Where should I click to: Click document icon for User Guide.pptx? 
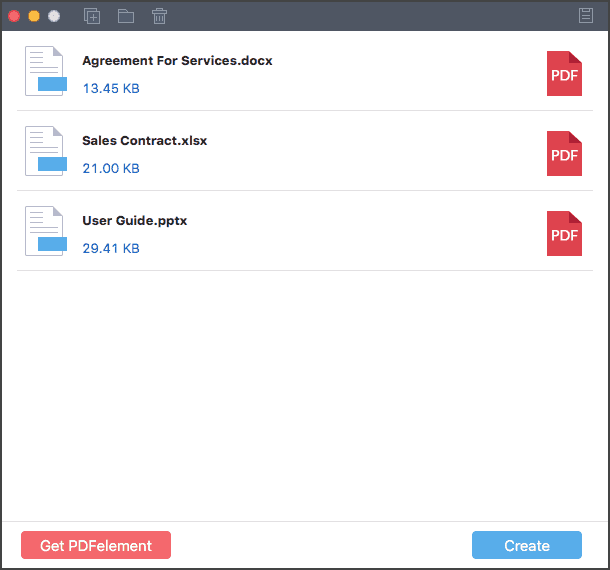pyautogui.click(x=46, y=231)
